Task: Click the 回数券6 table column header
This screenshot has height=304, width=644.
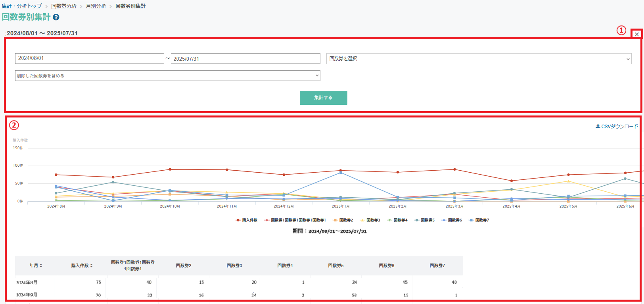Action: click(387, 266)
